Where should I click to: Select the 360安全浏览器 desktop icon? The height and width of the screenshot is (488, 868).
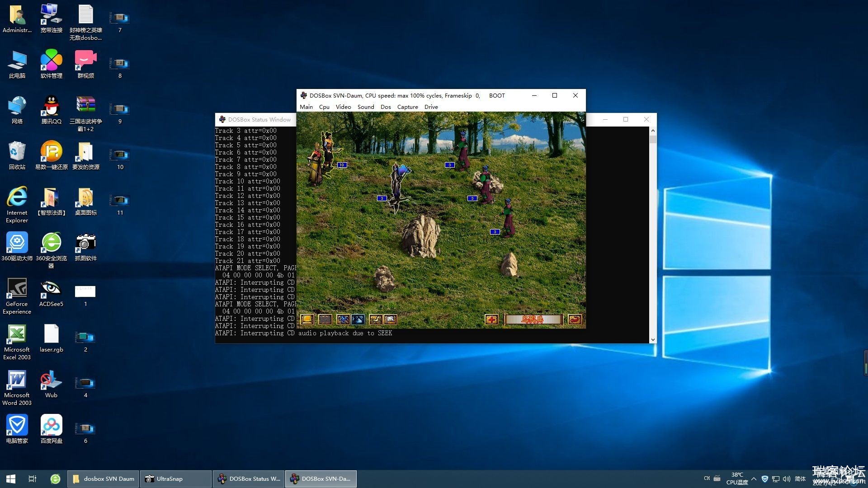point(52,251)
